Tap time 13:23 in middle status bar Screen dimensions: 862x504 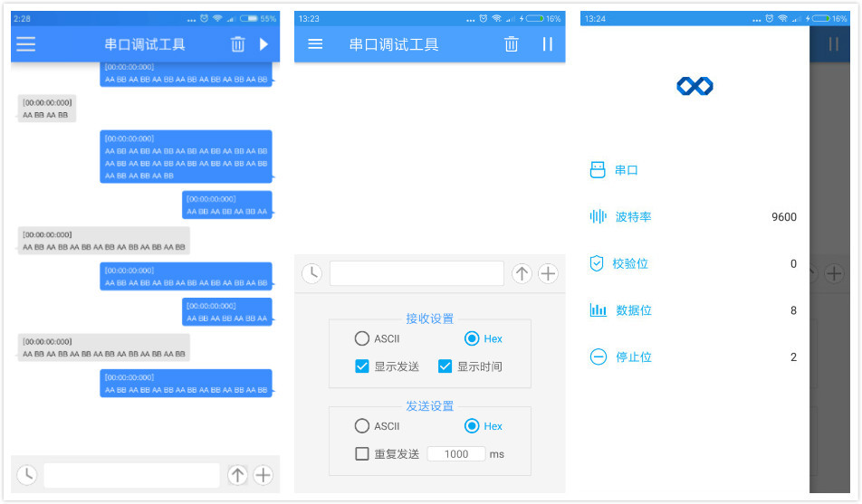click(309, 18)
